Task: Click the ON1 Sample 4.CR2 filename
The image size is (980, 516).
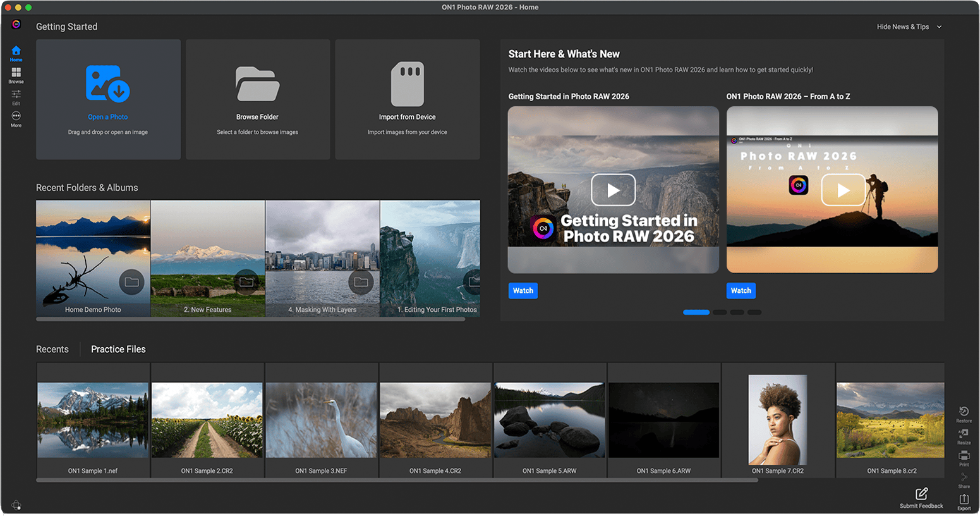Action: (x=435, y=471)
